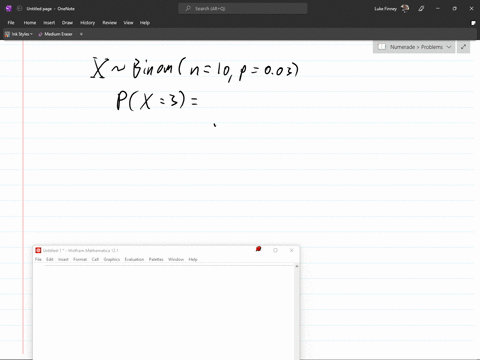Open the quick access toolbar customize arrow
Screen dimensions: 480x360
(x=81, y=34)
